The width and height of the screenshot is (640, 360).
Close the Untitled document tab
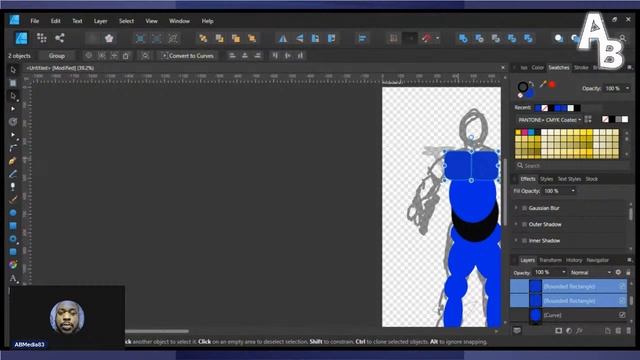(x=503, y=68)
